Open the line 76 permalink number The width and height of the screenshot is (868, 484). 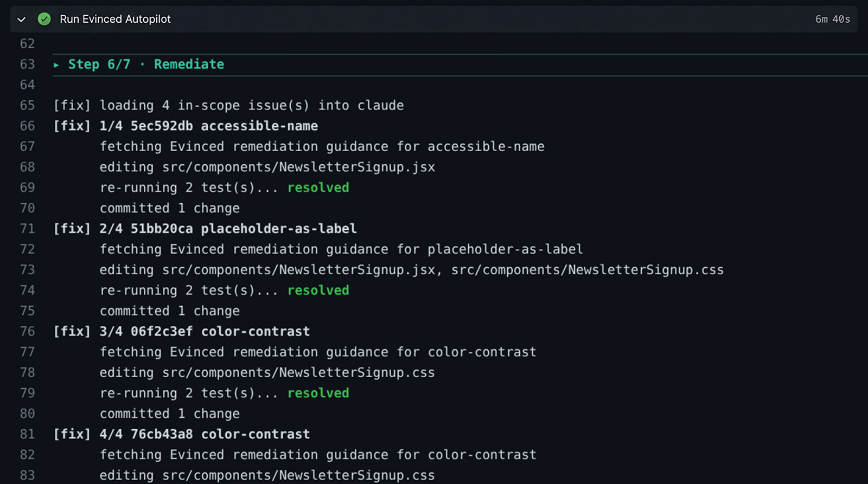coord(27,331)
